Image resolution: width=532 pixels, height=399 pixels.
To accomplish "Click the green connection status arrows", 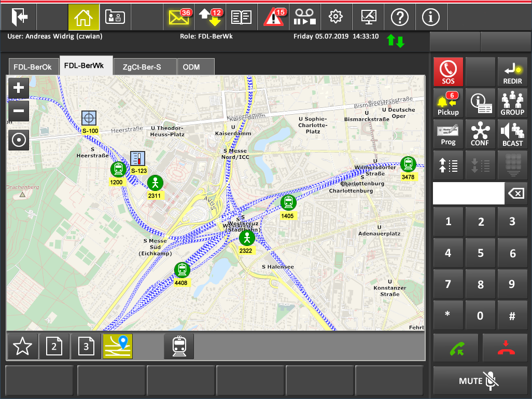I will click(x=395, y=41).
